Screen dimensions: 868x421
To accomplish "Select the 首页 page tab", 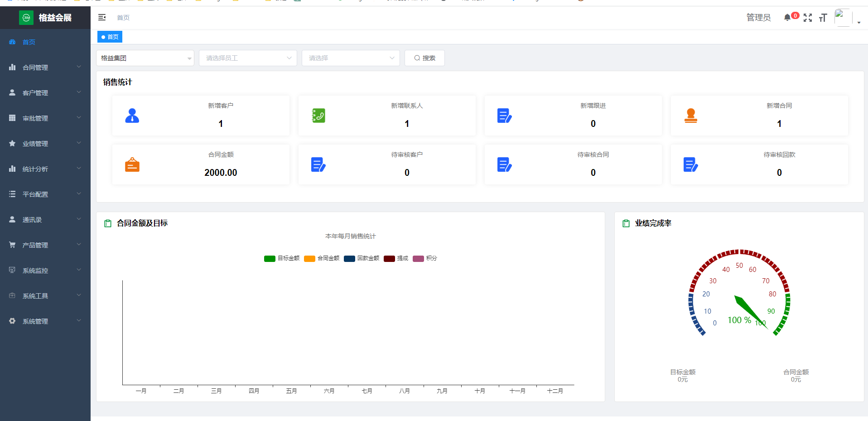I will [110, 37].
